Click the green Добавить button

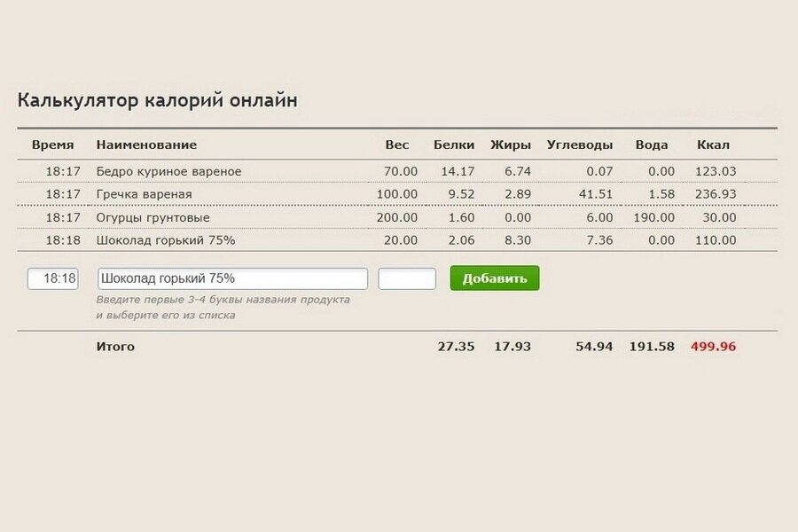[495, 278]
